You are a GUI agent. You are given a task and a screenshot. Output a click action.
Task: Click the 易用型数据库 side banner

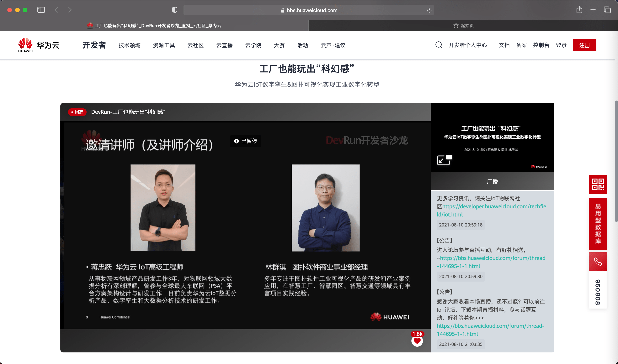[598, 224]
